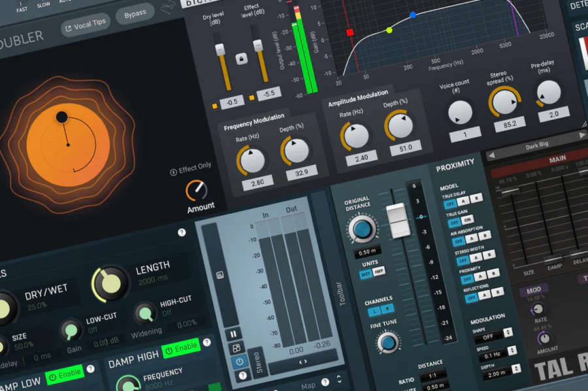Click the previous preset arrow beside Dark Big
The image size is (588, 391).
pos(491,156)
